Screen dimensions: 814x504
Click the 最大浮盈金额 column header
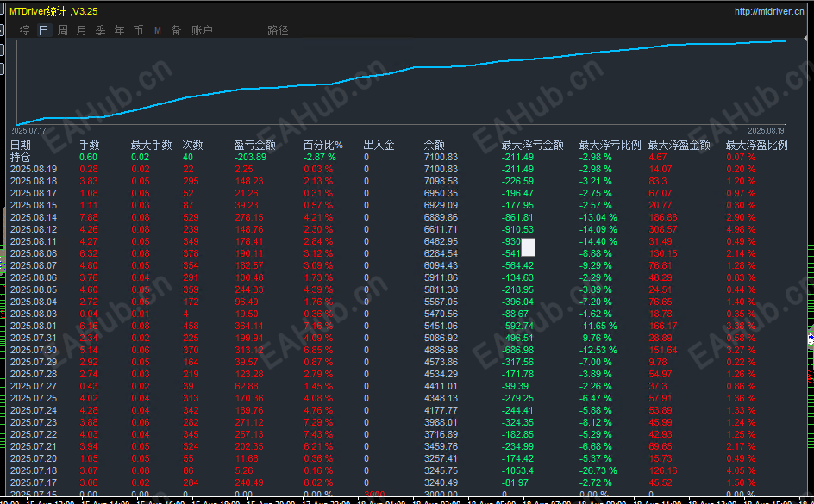pos(679,146)
